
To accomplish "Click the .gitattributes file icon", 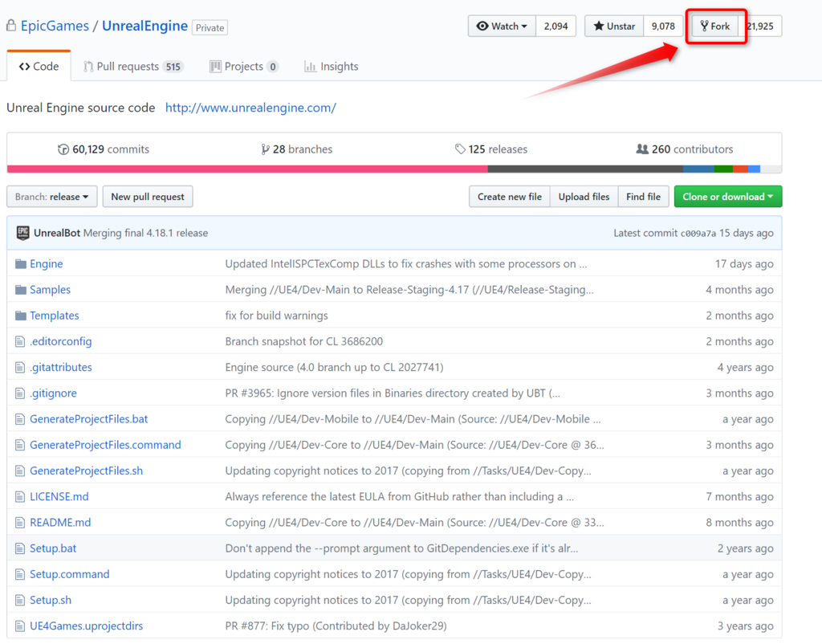I will [x=20, y=367].
